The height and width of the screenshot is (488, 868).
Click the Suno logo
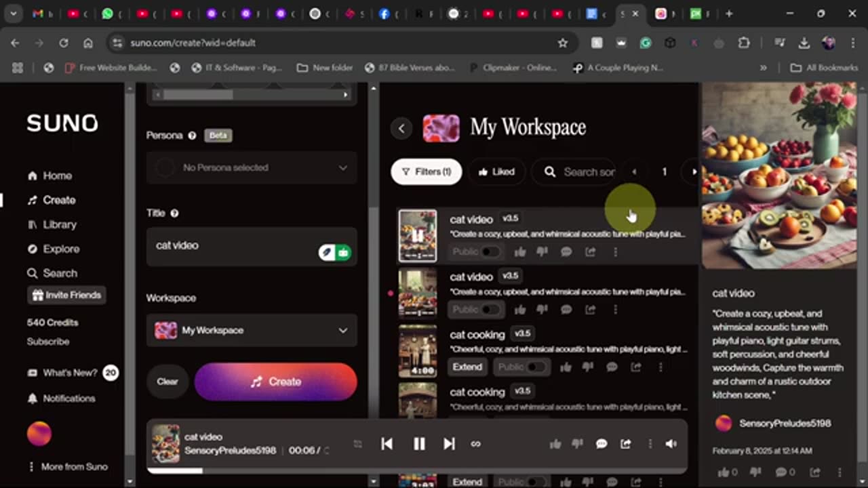[x=62, y=123]
